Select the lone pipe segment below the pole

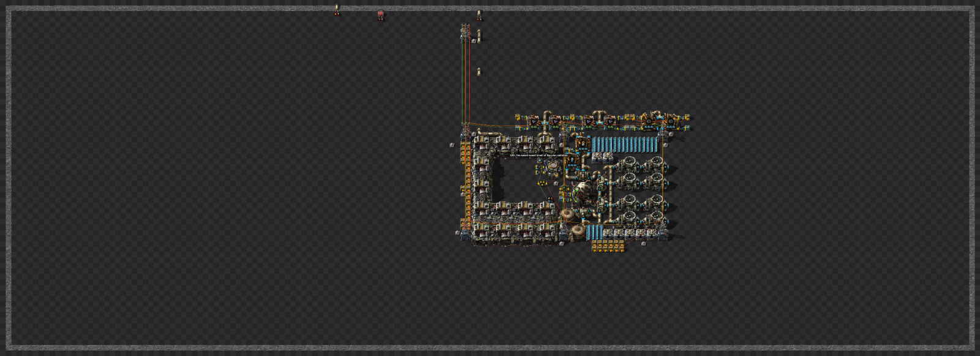(479, 72)
